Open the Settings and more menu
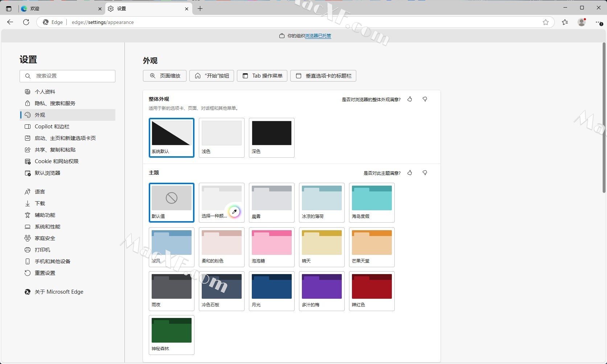This screenshot has width=607, height=364. [x=599, y=22]
